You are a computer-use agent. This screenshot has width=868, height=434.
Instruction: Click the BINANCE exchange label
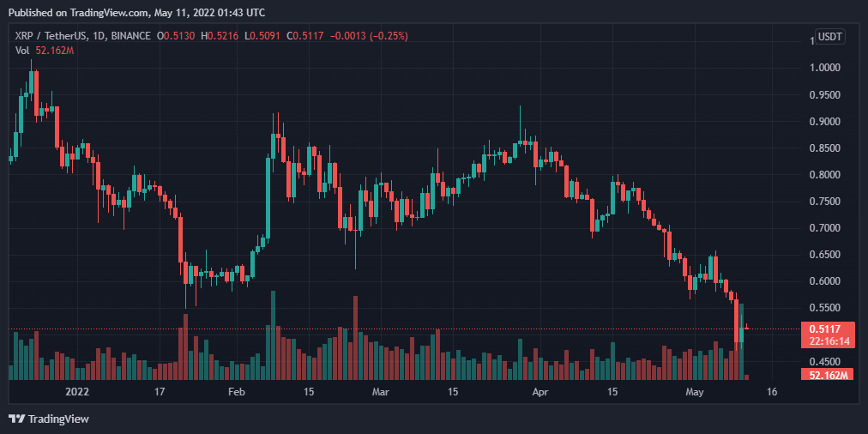tap(130, 36)
